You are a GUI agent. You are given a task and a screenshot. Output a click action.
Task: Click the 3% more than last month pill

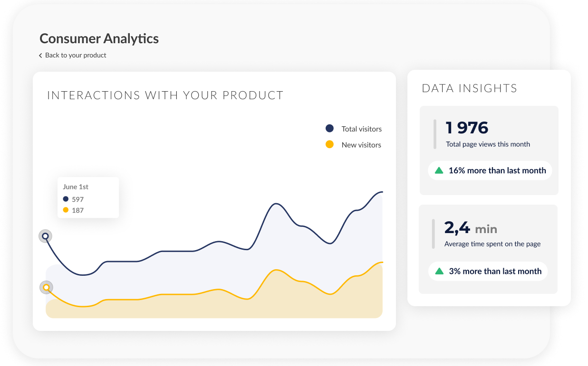(488, 271)
